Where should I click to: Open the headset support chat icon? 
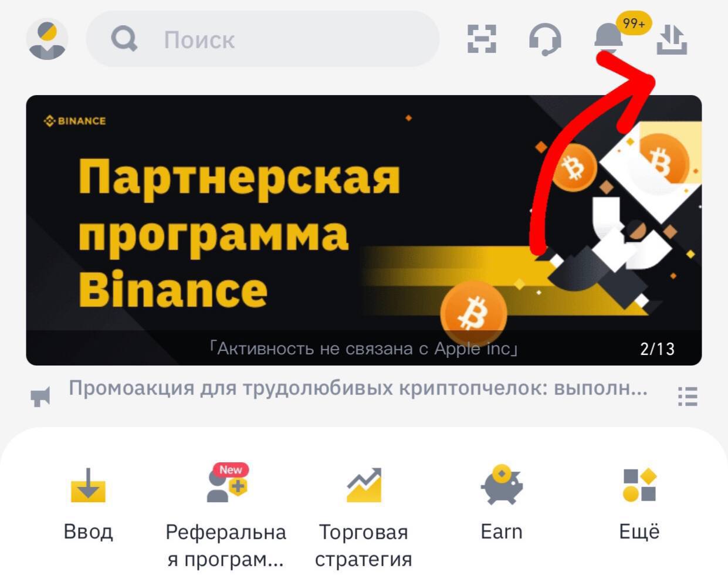(x=545, y=39)
